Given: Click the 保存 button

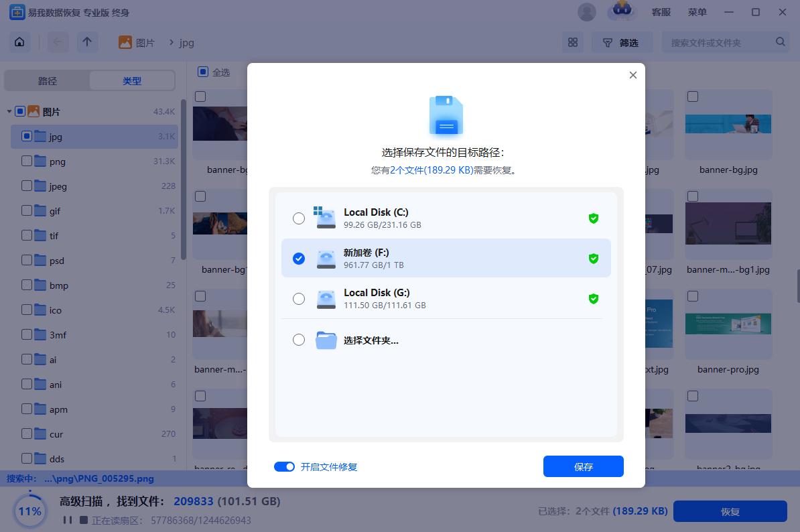Looking at the screenshot, I should tap(583, 467).
